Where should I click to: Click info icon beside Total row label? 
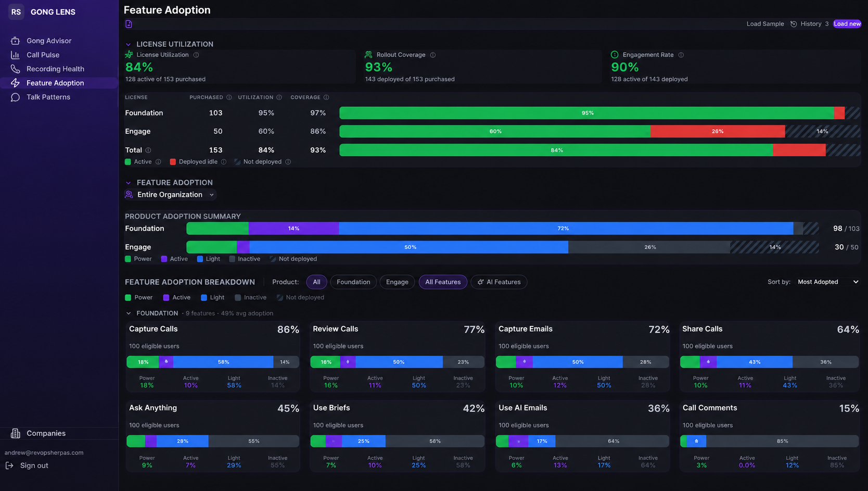pos(148,150)
